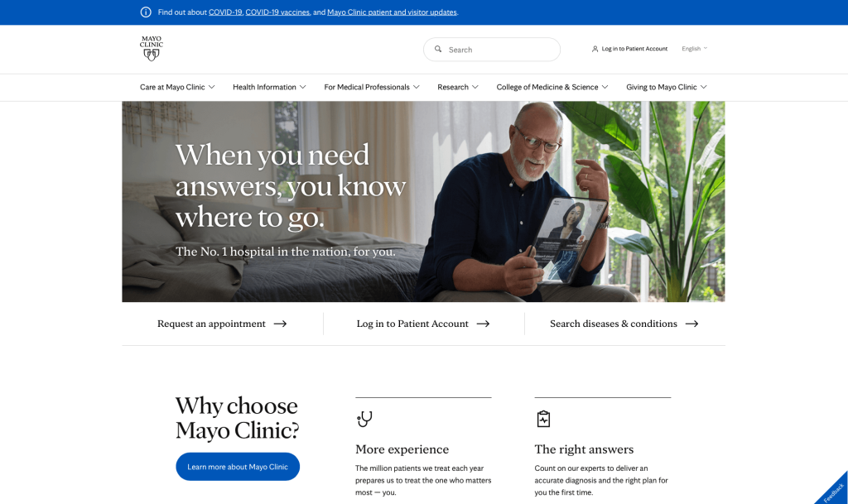Open the English language dropdown

click(695, 49)
